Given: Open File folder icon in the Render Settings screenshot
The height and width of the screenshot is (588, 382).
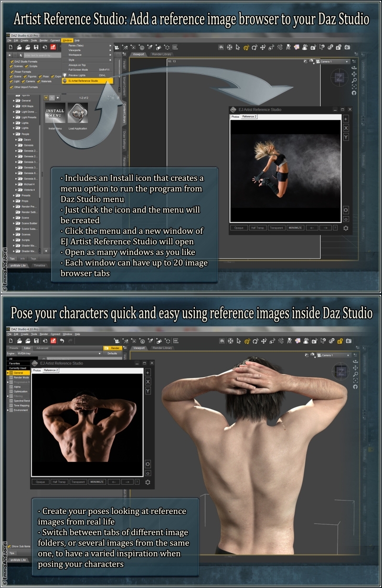Looking at the screenshot, I should click(x=19, y=340).
